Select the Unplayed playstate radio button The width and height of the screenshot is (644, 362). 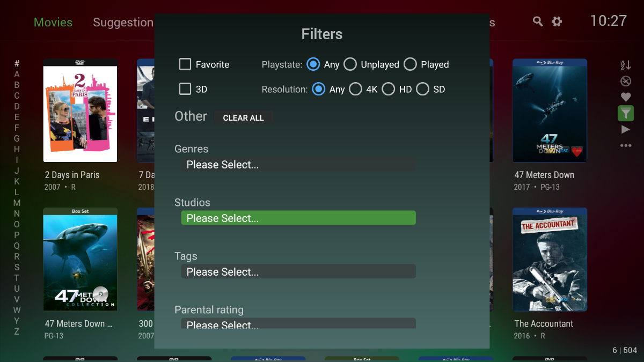pos(350,64)
